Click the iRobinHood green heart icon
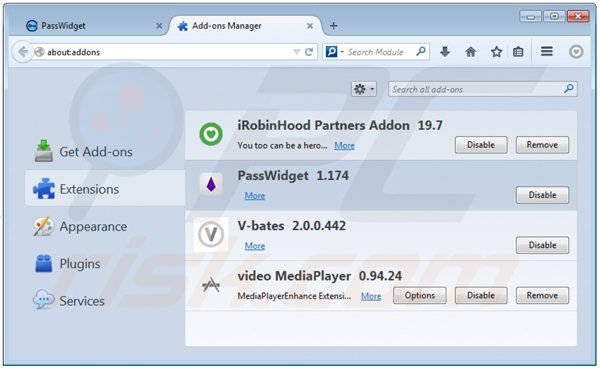 point(211,134)
